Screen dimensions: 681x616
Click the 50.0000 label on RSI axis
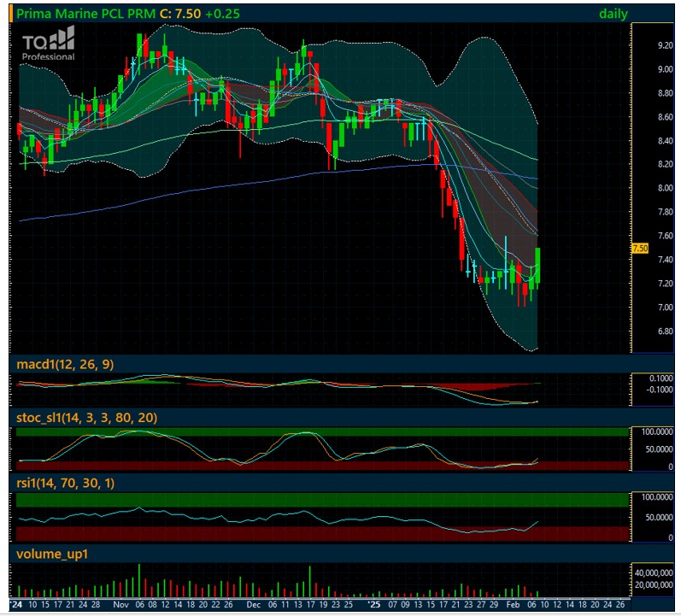tap(660, 518)
